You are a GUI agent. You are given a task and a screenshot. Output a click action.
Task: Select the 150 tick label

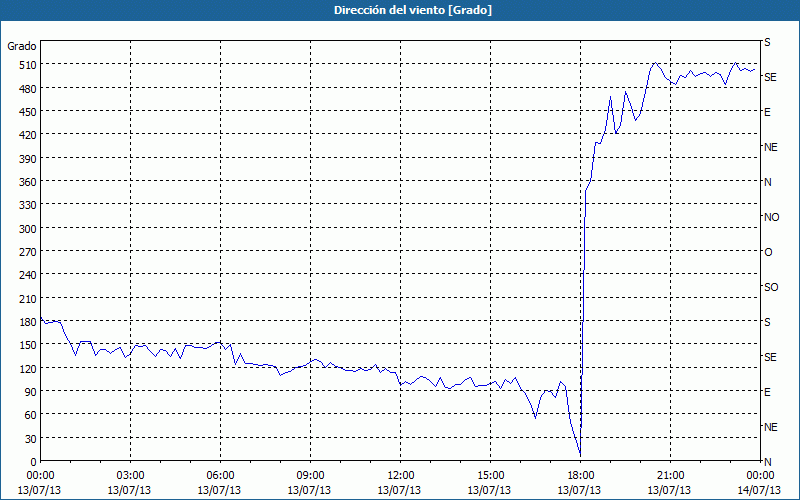point(28,345)
